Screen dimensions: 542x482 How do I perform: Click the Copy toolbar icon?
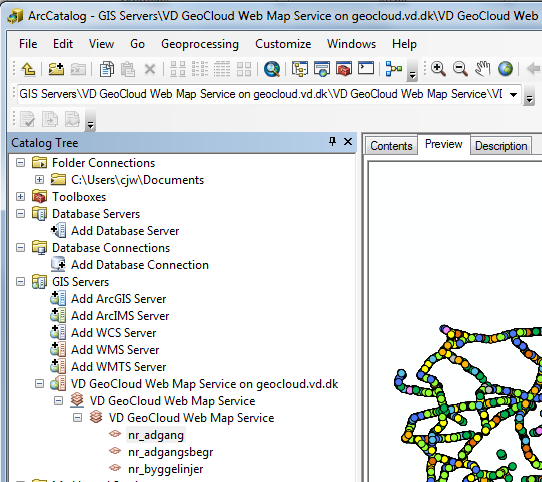point(106,69)
